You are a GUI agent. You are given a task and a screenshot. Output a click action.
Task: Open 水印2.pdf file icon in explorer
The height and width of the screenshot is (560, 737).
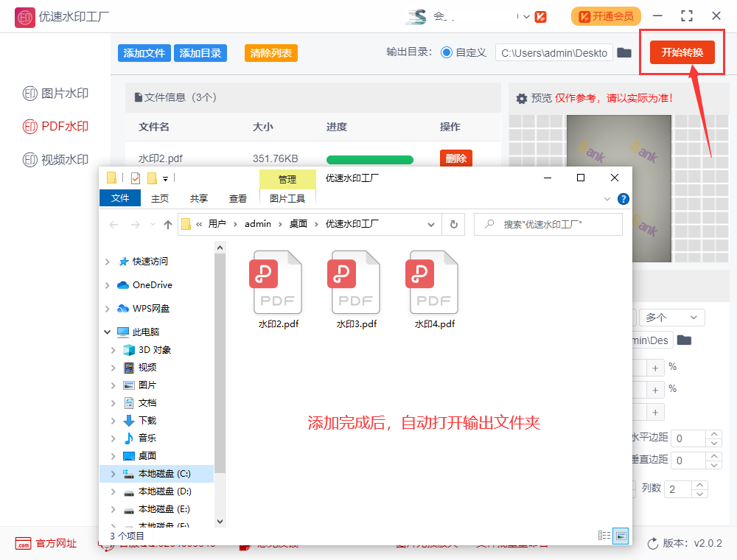[x=278, y=282]
